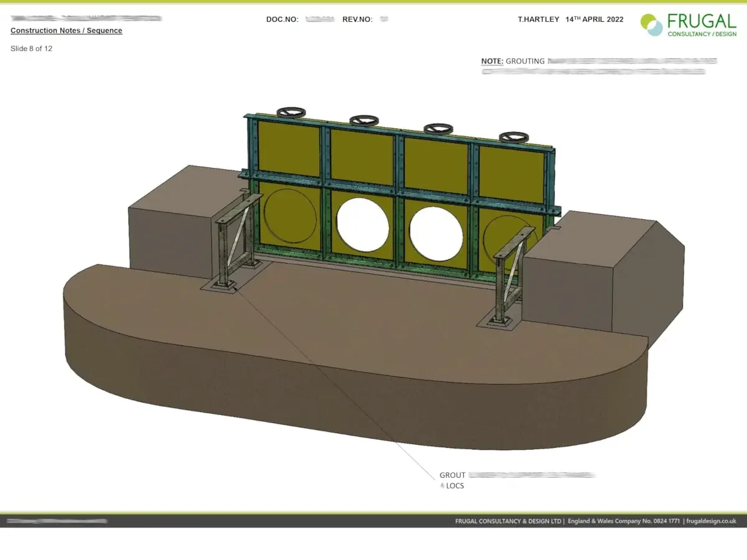Open the Construction Notes / Sequence heading
Viewport: 747px width, 560px height.
tap(67, 30)
